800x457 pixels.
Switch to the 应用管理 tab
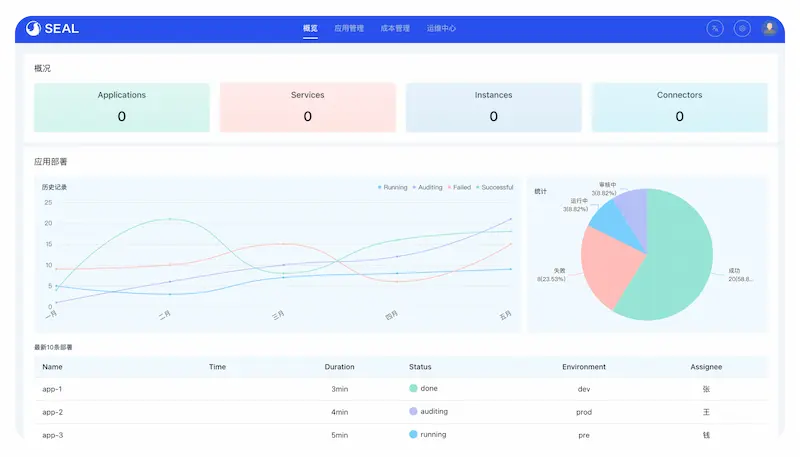349,28
